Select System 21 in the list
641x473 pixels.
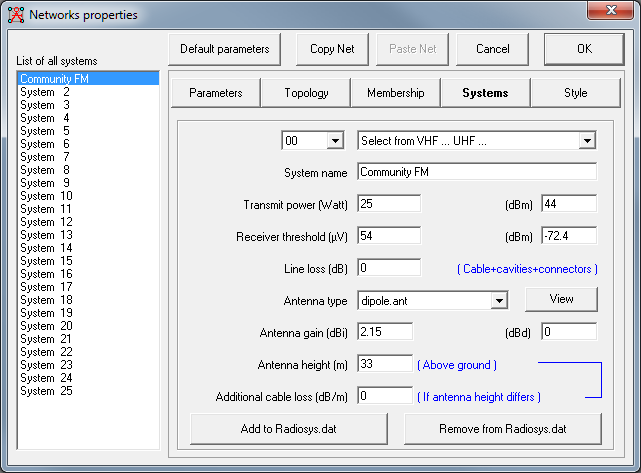(x=88, y=339)
